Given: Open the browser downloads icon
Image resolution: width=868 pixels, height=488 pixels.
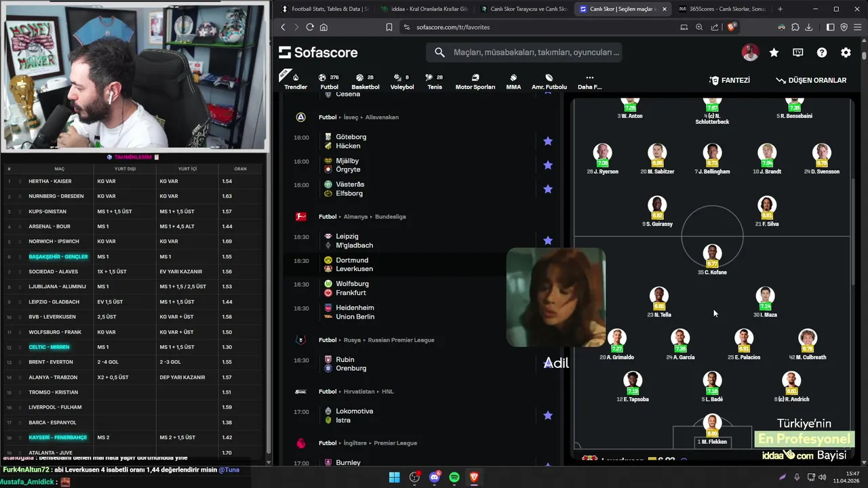Looking at the screenshot, I should click(x=809, y=27).
